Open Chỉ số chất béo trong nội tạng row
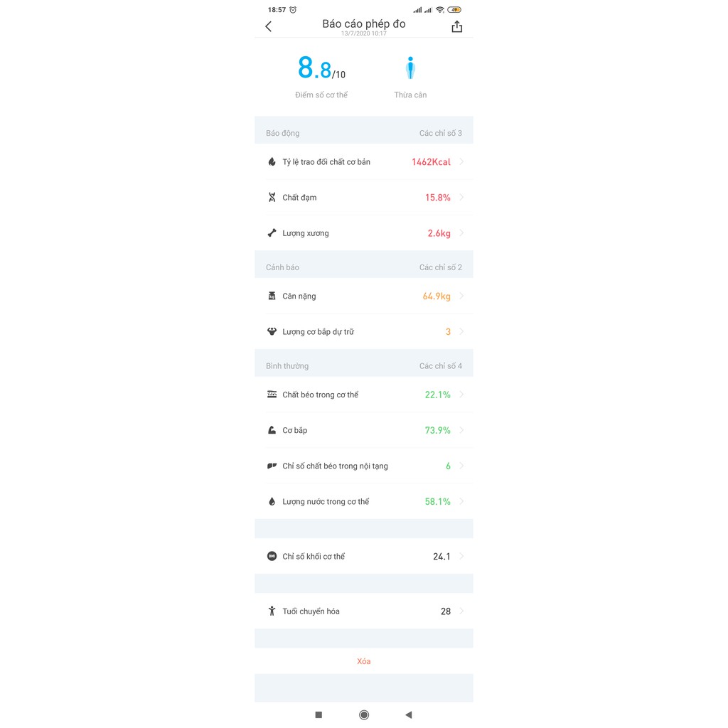Screen dimensions: 728x728 point(364,466)
